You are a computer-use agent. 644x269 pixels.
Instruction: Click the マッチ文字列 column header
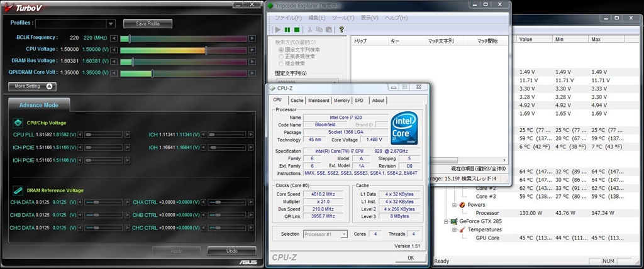coord(441,41)
